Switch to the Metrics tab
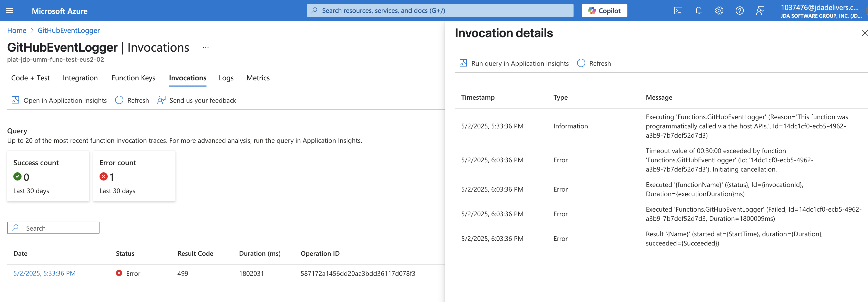Viewport: 868px width, 302px height. pos(258,78)
